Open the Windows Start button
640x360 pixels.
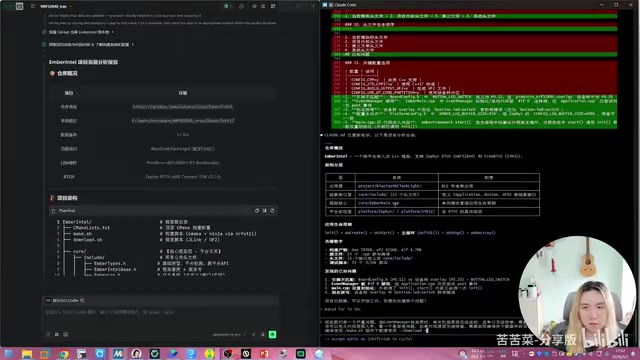(9, 353)
